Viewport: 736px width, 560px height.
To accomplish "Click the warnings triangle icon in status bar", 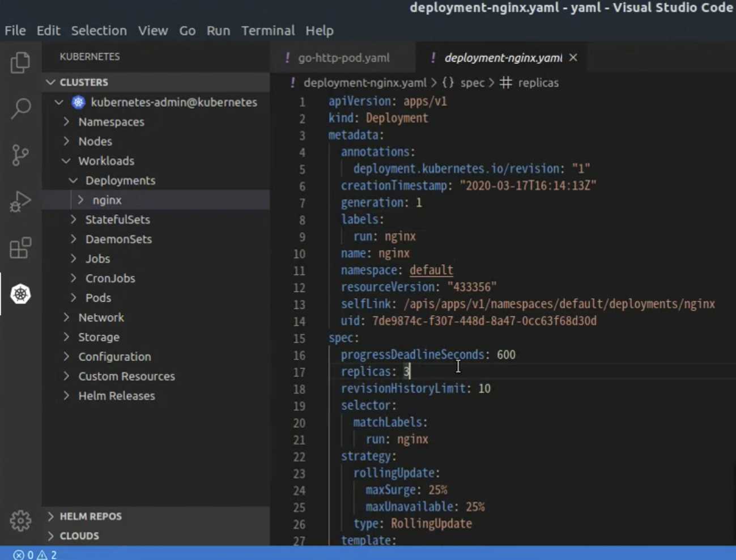I will 42,555.
